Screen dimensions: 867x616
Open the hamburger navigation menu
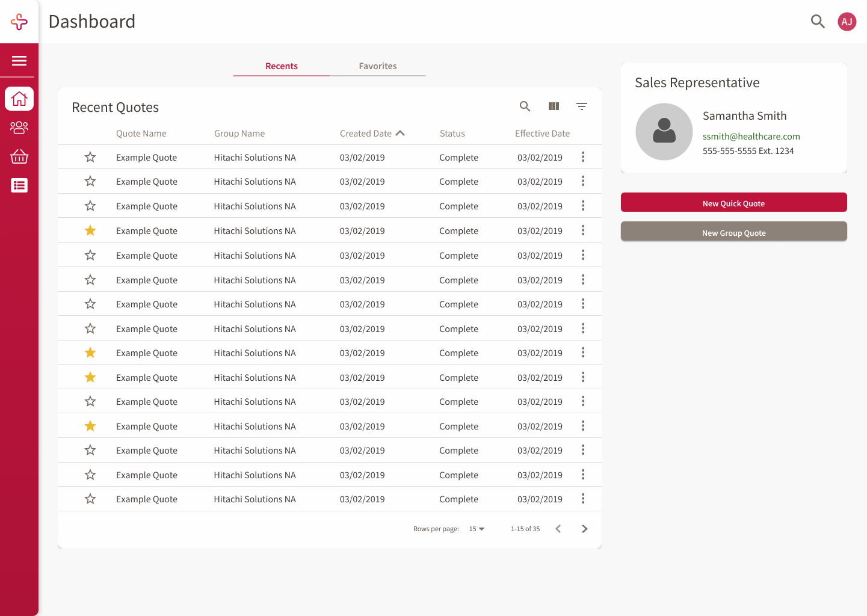click(19, 60)
